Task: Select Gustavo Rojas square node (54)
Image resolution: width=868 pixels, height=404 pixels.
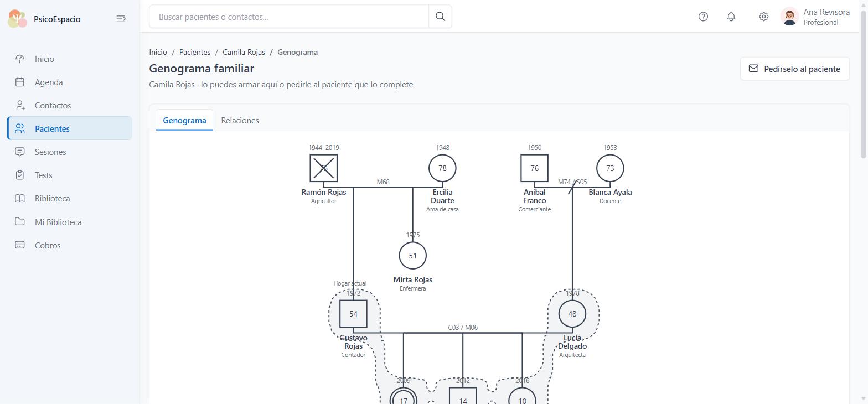Action: tap(353, 314)
